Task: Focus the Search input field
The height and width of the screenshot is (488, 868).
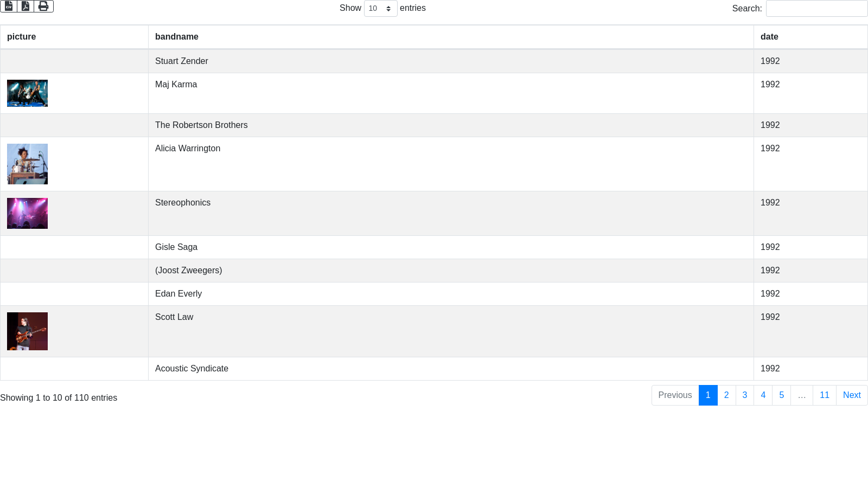Action: tap(816, 9)
